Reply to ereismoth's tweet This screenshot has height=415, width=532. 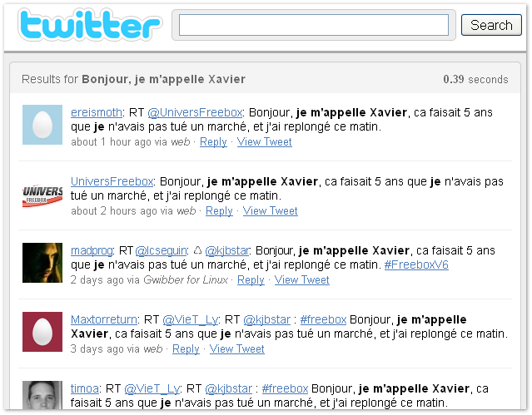coord(213,141)
